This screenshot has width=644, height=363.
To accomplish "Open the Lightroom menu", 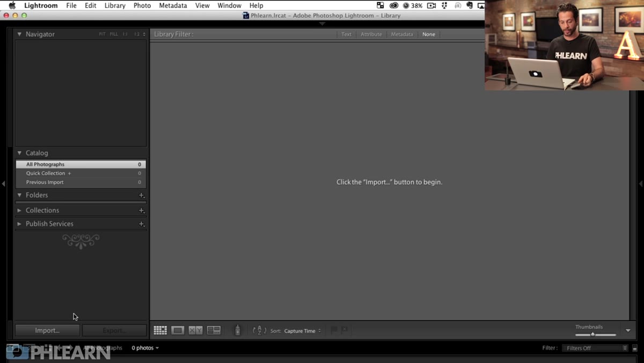I will pyautogui.click(x=41, y=5).
